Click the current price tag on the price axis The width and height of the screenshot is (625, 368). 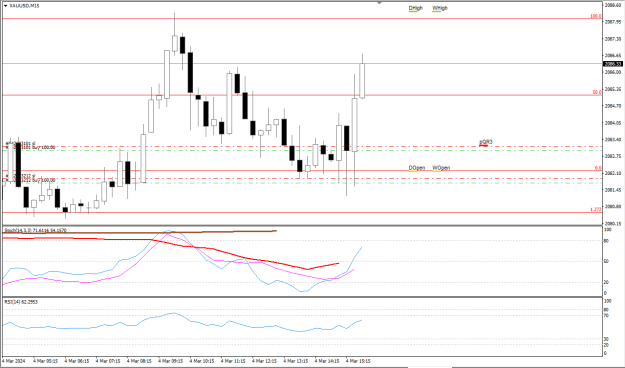(x=613, y=64)
